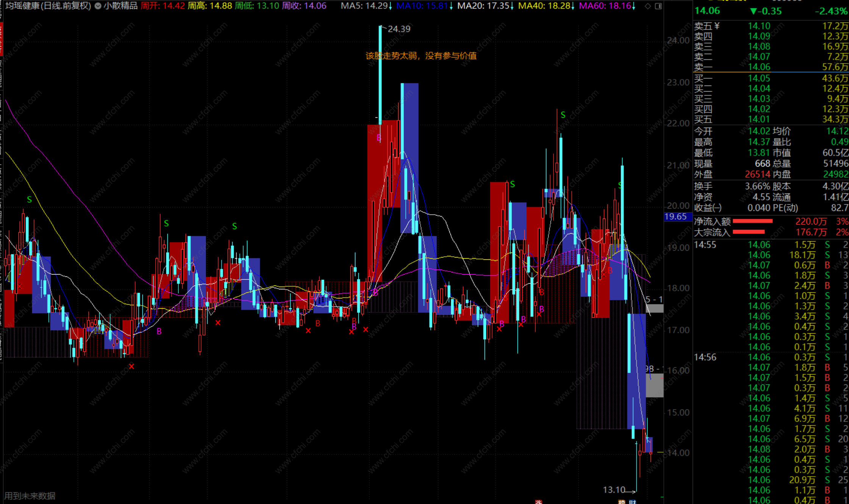Click the orange 榜 marker at chart bottom
Viewport: 849px width, 504px height.
pyautogui.click(x=622, y=502)
